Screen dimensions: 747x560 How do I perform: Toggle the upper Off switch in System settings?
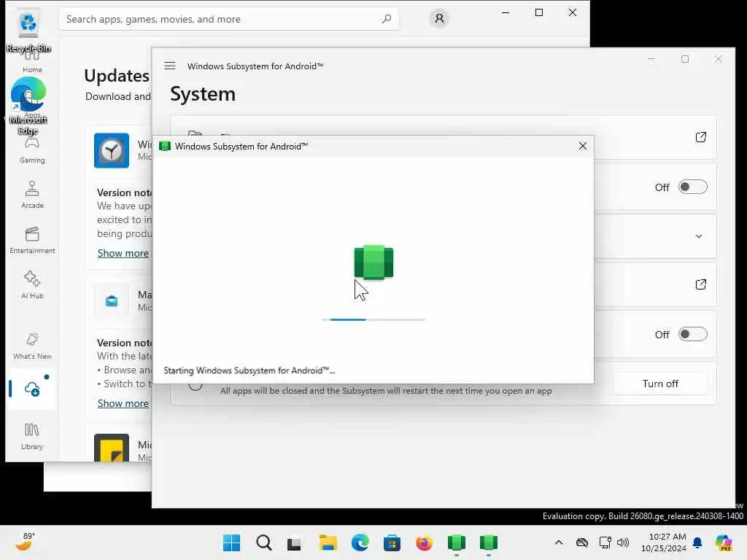coord(693,187)
